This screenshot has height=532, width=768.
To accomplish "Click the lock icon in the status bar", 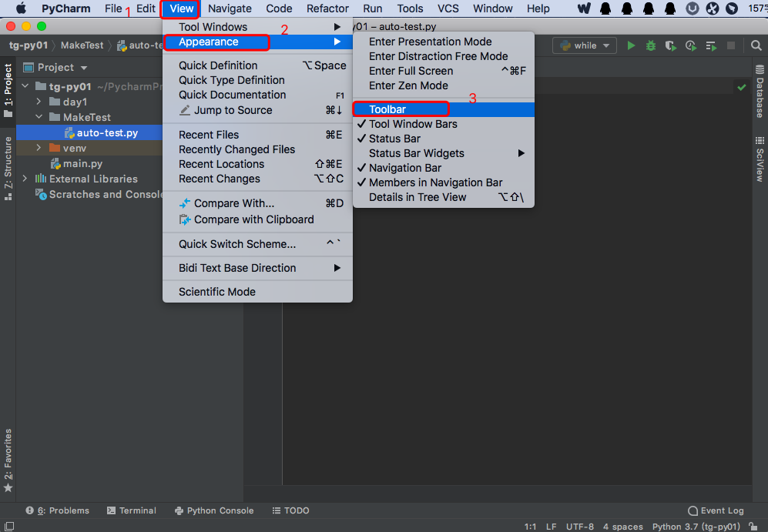I will 755,526.
